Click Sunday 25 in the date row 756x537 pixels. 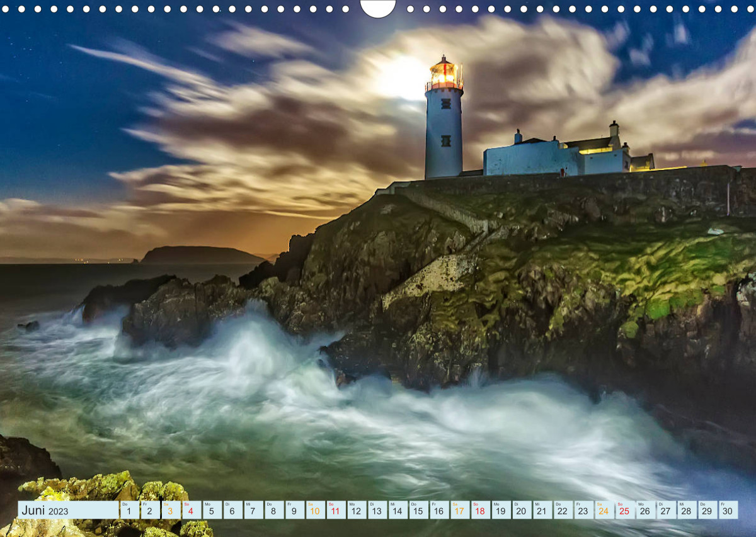625,510
